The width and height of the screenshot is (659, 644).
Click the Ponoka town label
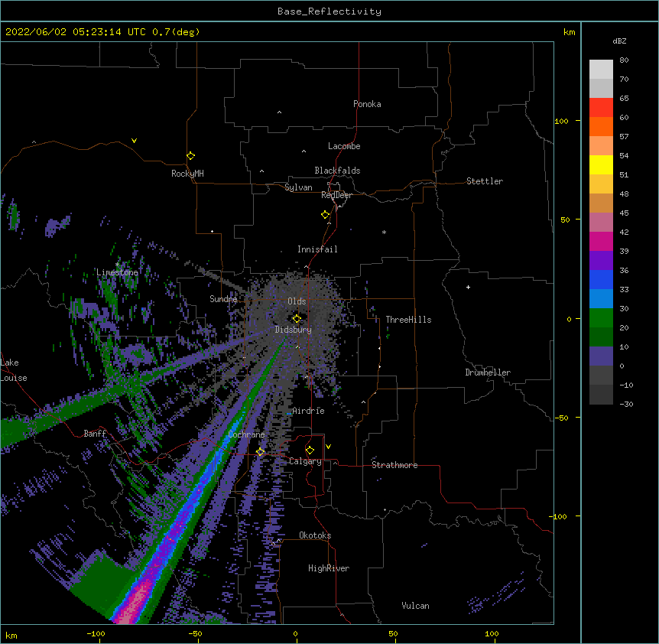pyautogui.click(x=367, y=104)
